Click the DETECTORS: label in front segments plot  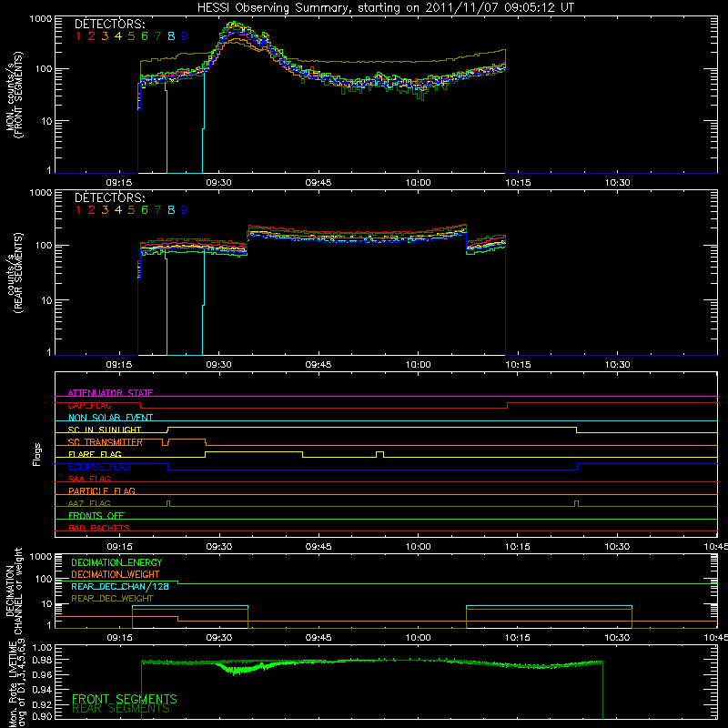coord(109,24)
